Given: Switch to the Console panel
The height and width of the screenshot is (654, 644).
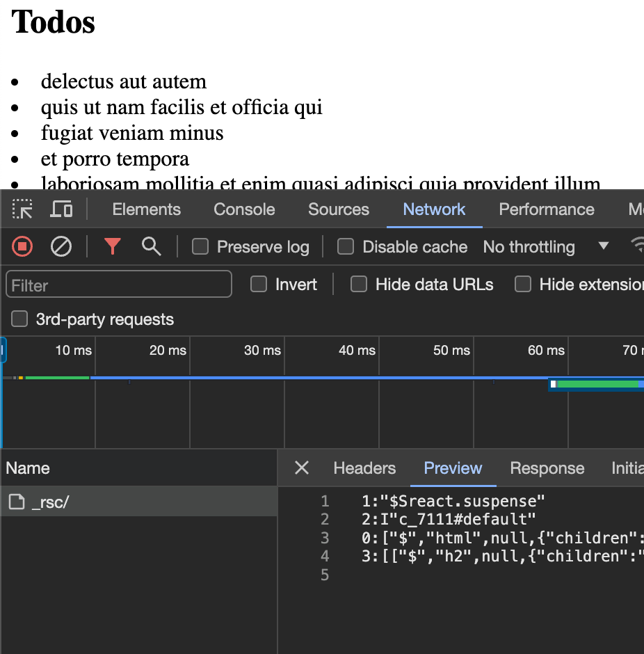Looking at the screenshot, I should coord(243,209).
